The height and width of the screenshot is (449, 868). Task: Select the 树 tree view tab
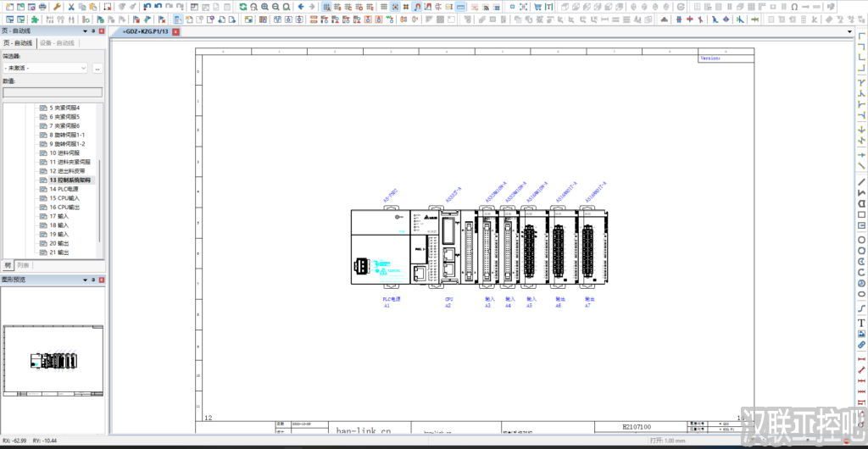7,264
